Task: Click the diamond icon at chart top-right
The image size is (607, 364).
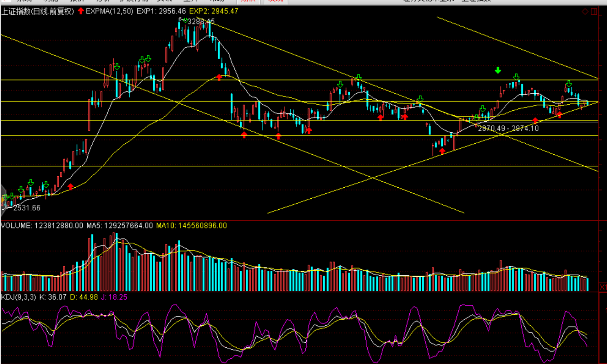Action: click(x=585, y=11)
